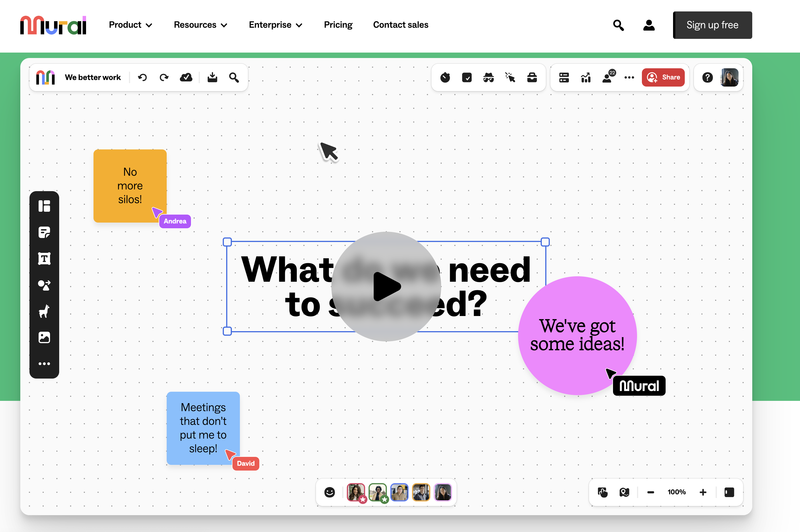Screen dimensions: 800x532
Task: Open the emoji reactions smiley icon
Action: 329,492
